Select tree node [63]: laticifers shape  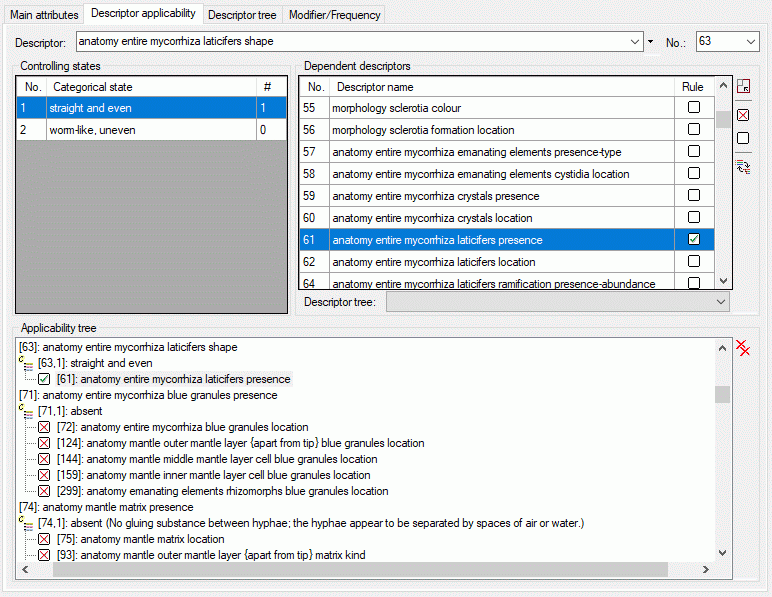coord(129,347)
